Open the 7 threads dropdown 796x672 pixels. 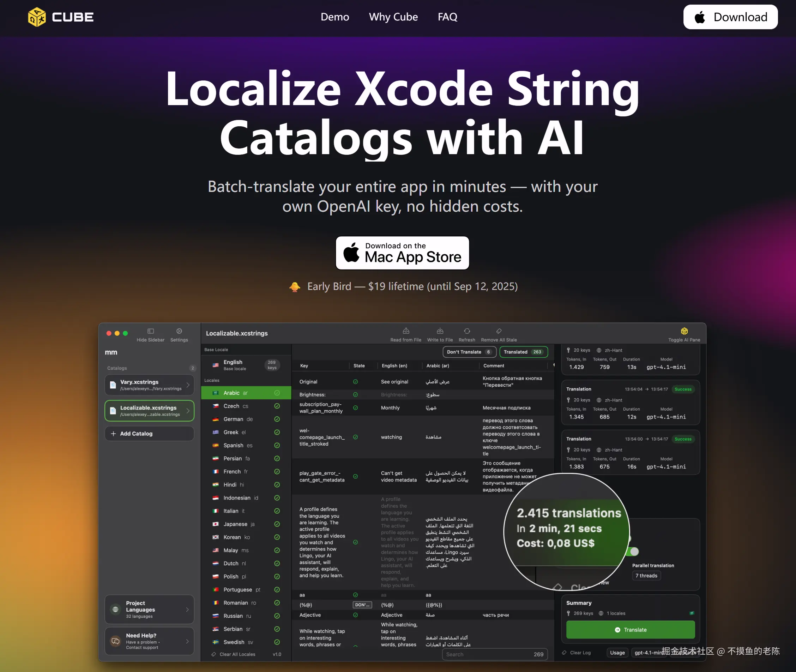(x=646, y=576)
